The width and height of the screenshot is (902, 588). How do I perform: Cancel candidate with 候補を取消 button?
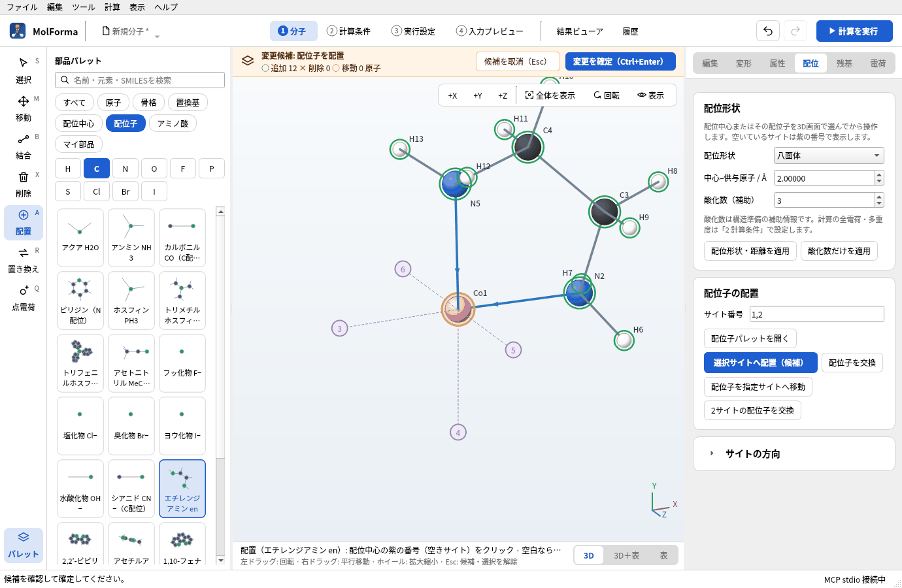(x=518, y=61)
